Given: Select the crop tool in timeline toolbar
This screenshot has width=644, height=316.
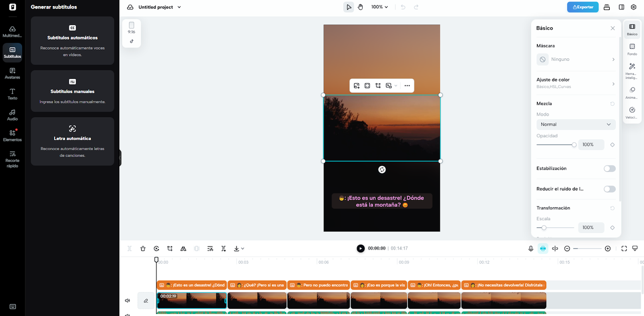Looking at the screenshot, I should click(x=170, y=249).
